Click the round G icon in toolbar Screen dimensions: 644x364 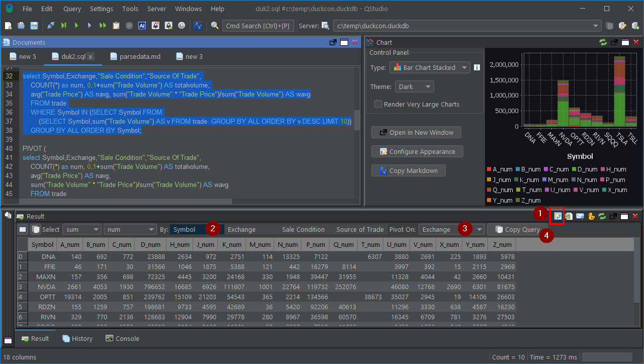coord(182,26)
